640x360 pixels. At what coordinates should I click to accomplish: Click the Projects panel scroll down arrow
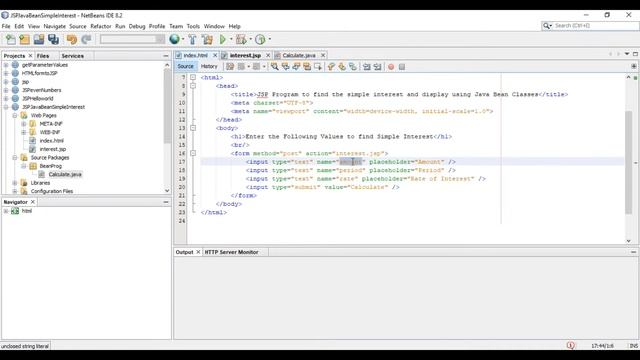pyautogui.click(x=167, y=191)
